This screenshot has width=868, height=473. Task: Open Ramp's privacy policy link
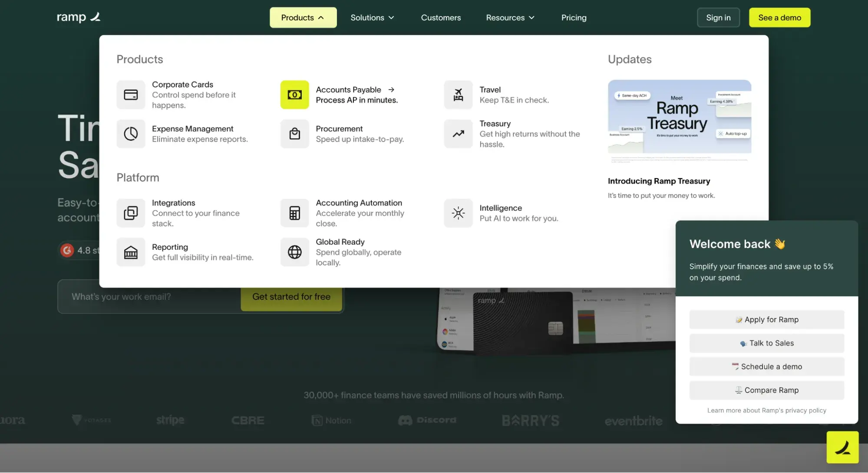point(766,410)
